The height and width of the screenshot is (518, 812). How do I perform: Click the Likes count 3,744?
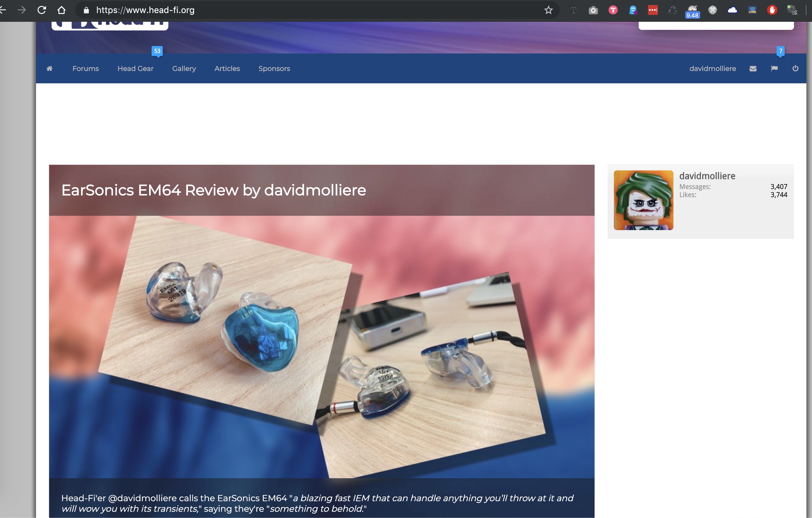779,195
